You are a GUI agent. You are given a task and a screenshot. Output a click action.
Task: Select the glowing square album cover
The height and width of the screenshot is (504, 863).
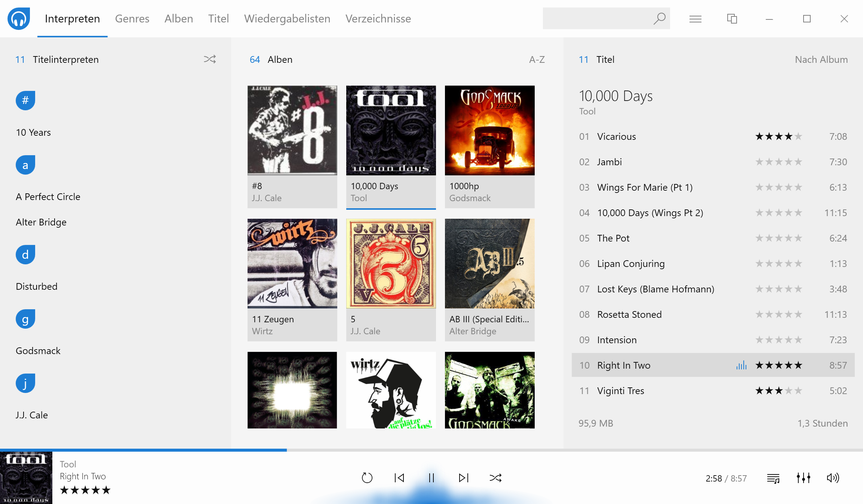[x=292, y=390]
